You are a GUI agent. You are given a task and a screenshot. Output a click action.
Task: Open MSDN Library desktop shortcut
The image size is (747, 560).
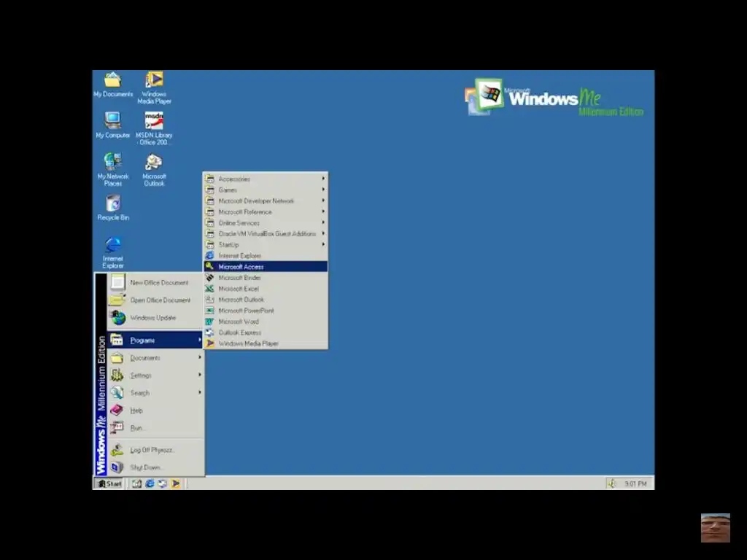(x=154, y=128)
